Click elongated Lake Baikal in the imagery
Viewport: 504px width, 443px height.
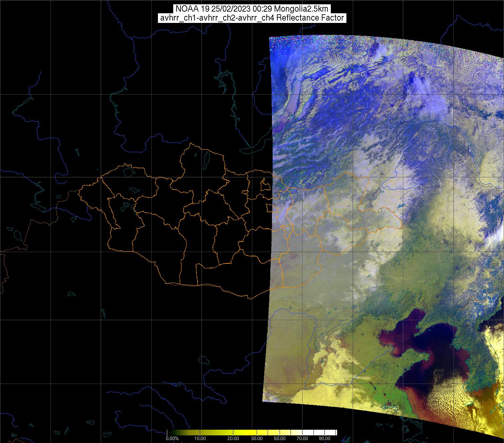click(293, 100)
